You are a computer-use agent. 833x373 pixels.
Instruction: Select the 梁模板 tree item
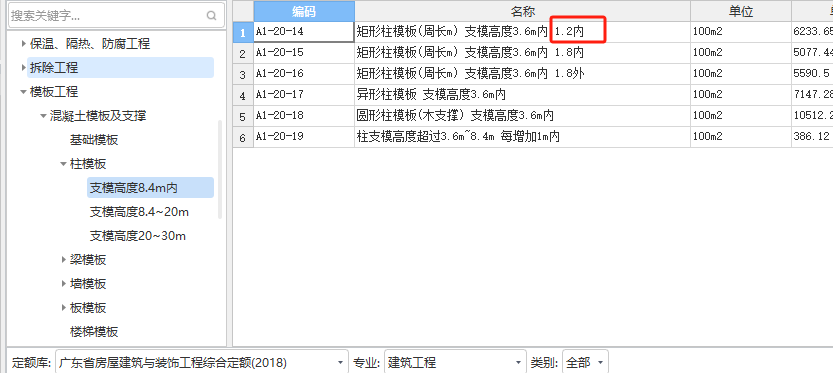pos(88,259)
